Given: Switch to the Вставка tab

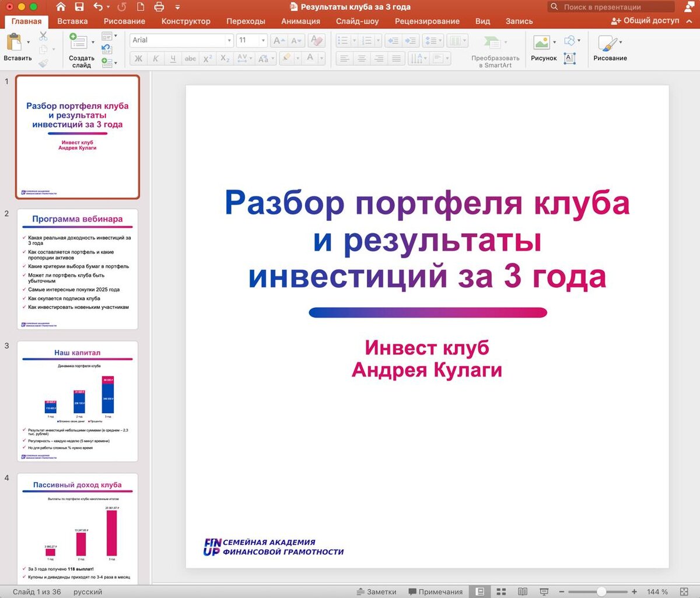Looking at the screenshot, I should pyautogui.click(x=72, y=21).
